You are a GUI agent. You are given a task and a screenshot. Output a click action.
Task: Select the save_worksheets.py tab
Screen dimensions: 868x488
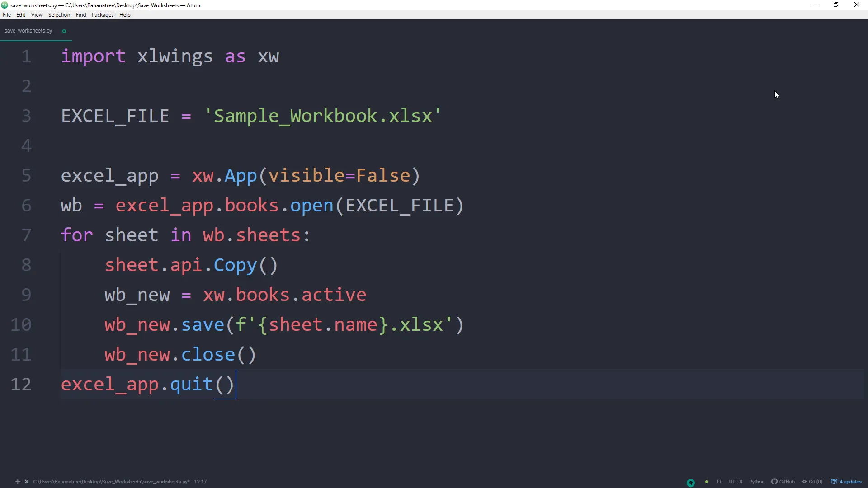28,31
